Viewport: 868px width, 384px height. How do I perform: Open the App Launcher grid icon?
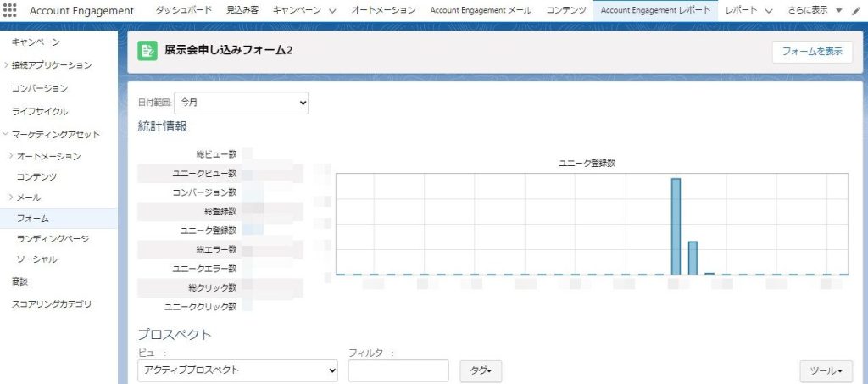click(10, 10)
